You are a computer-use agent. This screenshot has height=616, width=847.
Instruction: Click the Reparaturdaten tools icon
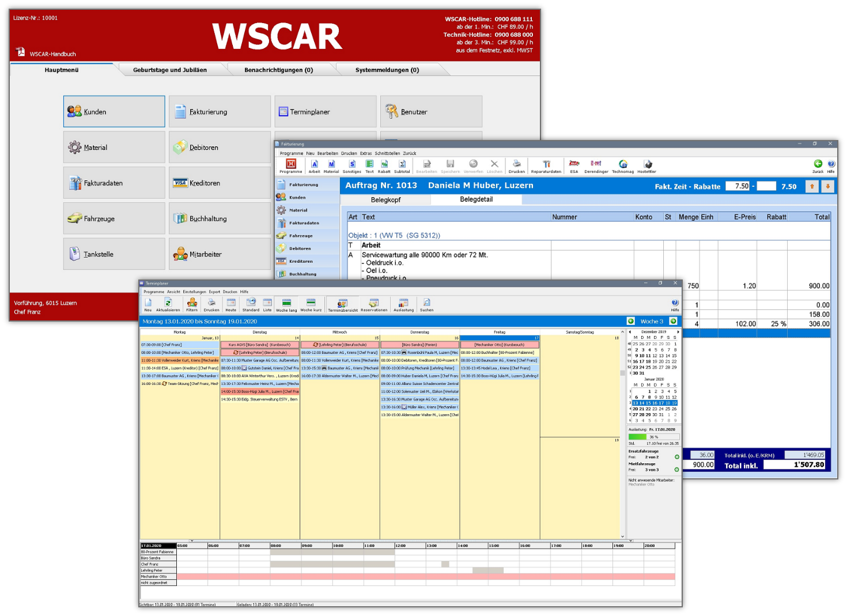pos(546,165)
